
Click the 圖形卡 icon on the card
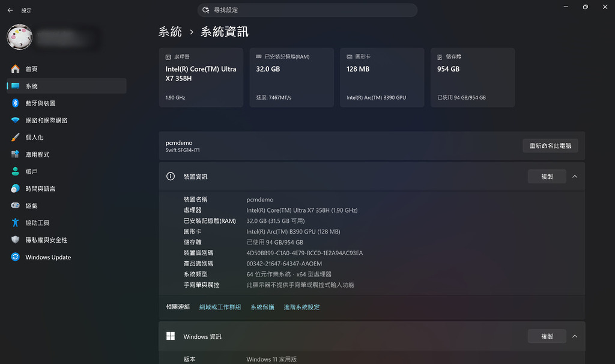(350, 57)
